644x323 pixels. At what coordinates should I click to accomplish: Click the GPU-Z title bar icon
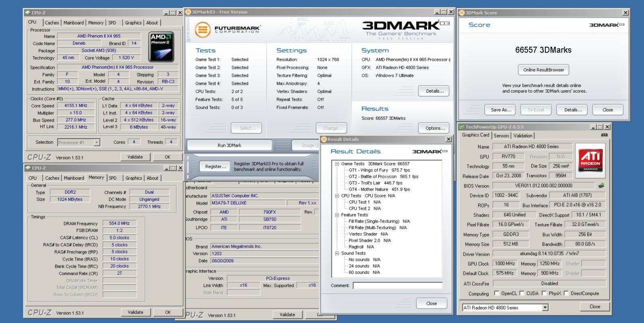pos(462,127)
